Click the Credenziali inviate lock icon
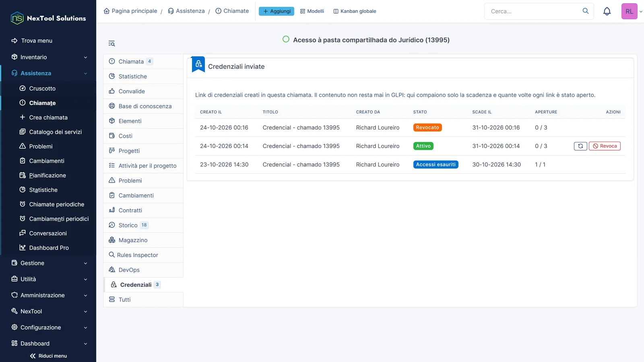 [198, 64]
